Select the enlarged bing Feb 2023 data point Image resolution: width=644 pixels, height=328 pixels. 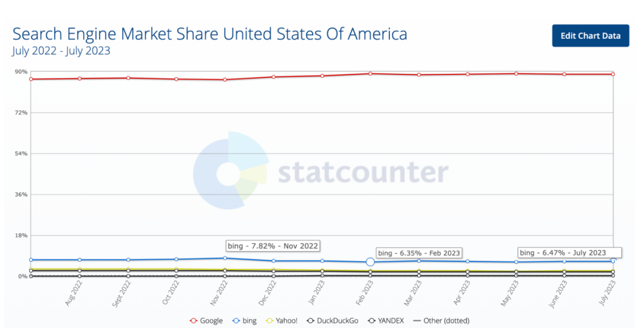pos(370,262)
